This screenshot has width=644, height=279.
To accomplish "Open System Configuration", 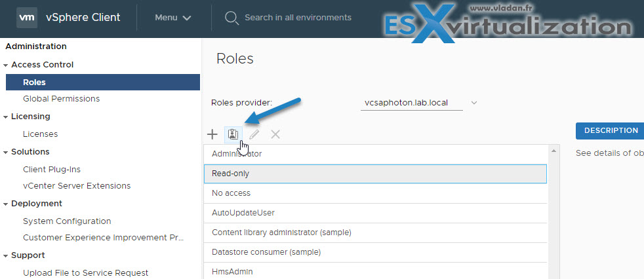I will [x=67, y=221].
